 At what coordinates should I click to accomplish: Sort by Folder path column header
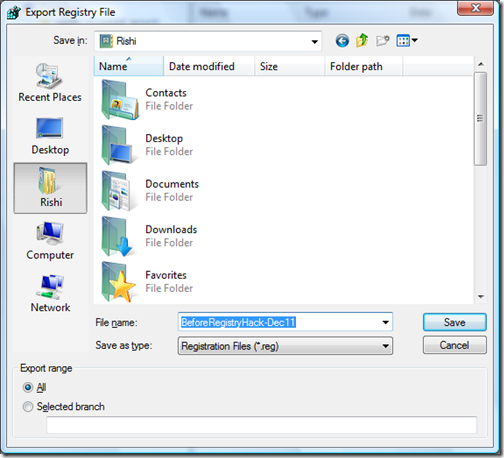point(364,66)
